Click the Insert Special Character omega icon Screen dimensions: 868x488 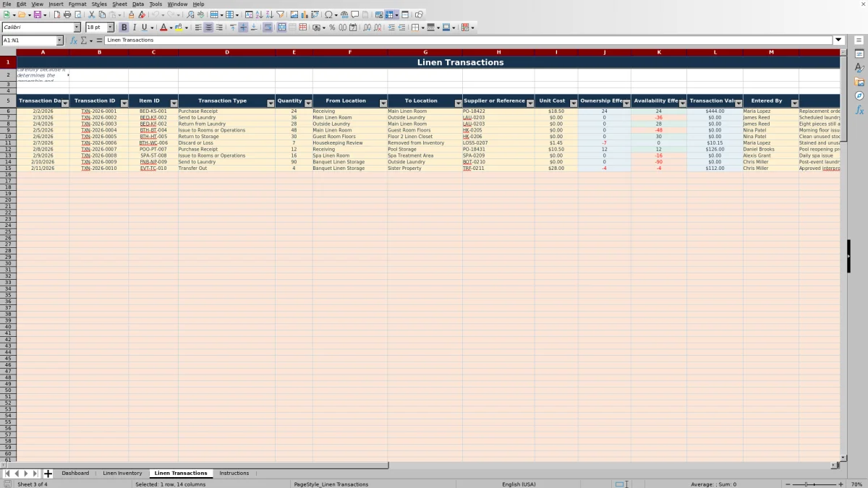pyautogui.click(x=328, y=14)
